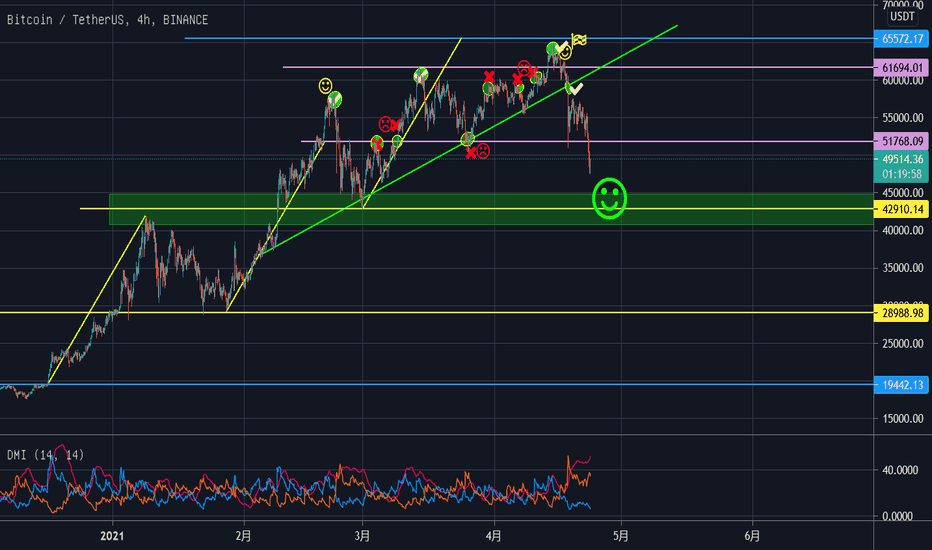Click the 25000.00 price axis value
Viewport: 932px width, 550px height.
pyautogui.click(x=902, y=344)
